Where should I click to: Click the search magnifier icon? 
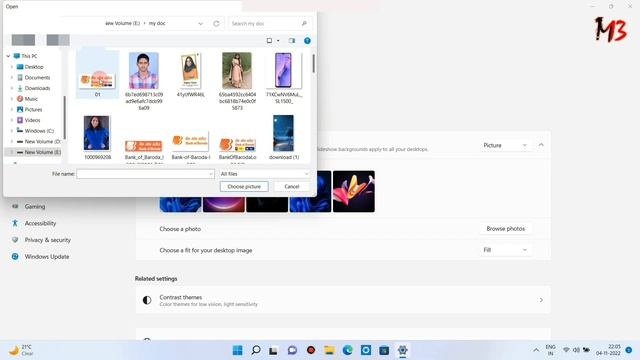[x=304, y=23]
